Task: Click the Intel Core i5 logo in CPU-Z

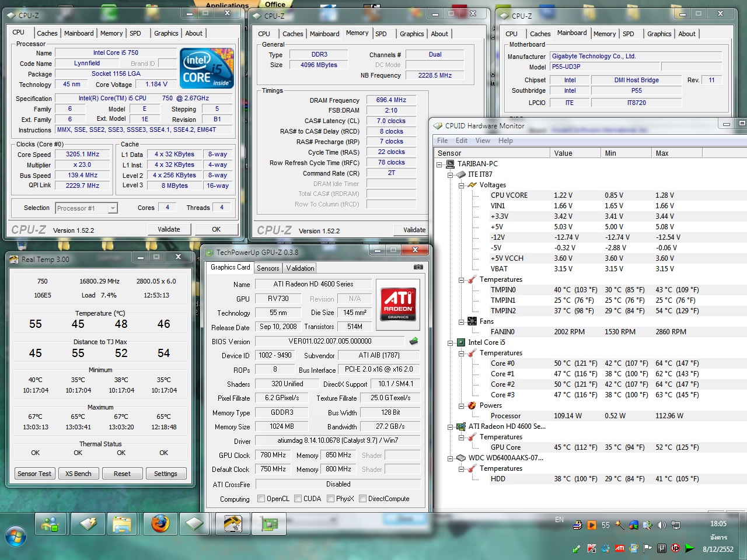Action: tap(207, 68)
